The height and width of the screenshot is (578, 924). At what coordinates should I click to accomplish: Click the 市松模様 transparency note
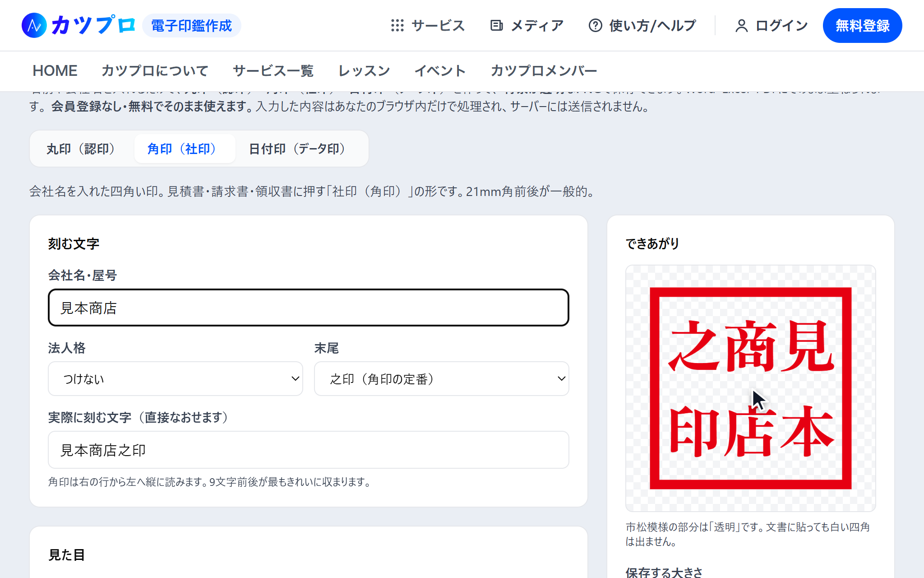(x=748, y=534)
